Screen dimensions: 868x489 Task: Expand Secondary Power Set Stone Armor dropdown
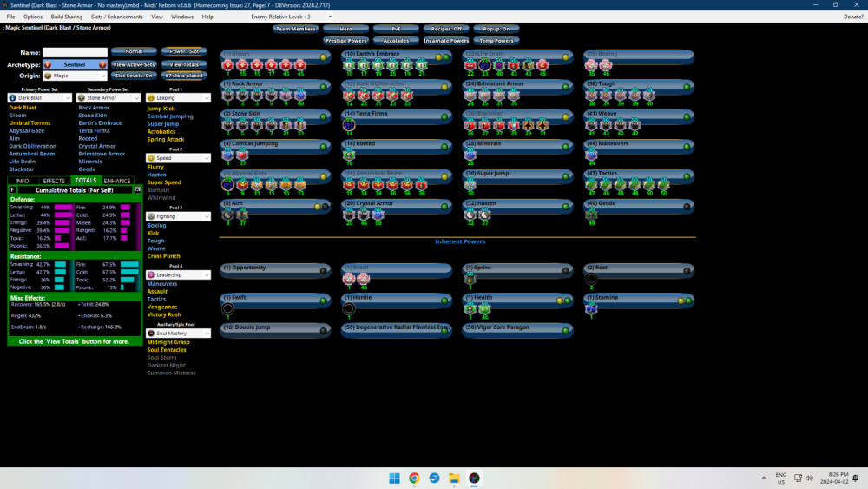point(108,98)
